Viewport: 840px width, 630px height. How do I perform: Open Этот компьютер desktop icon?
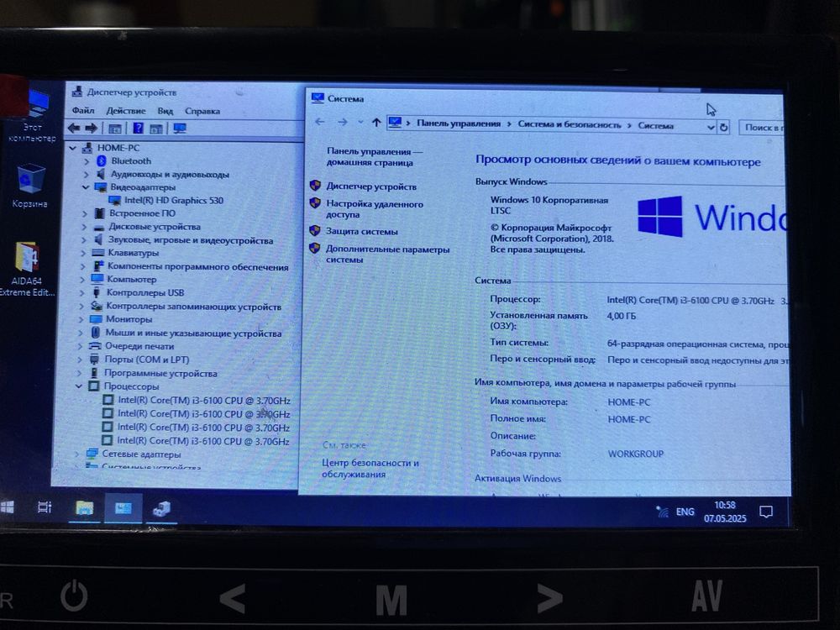pyautogui.click(x=34, y=117)
